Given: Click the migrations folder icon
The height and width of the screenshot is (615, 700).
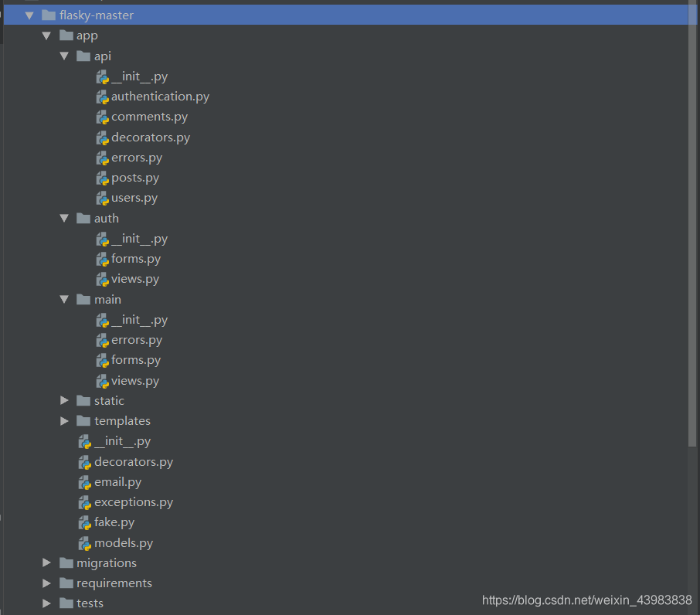Looking at the screenshot, I should point(66,562).
